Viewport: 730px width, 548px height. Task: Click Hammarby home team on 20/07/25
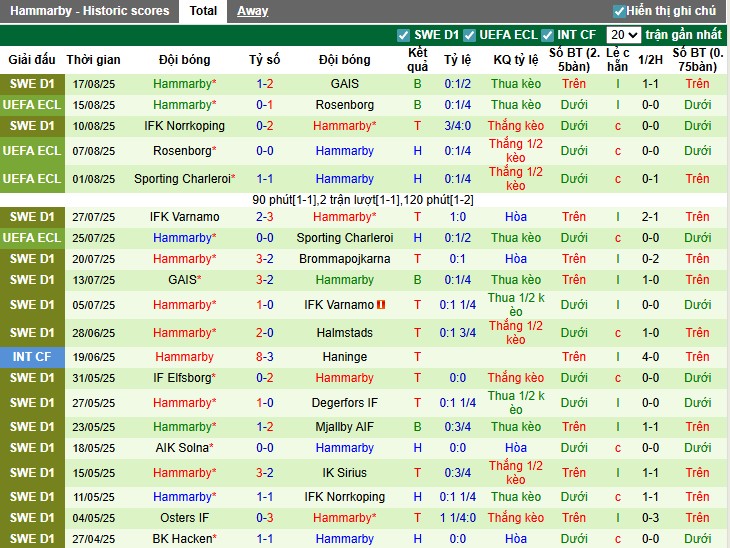pos(182,259)
